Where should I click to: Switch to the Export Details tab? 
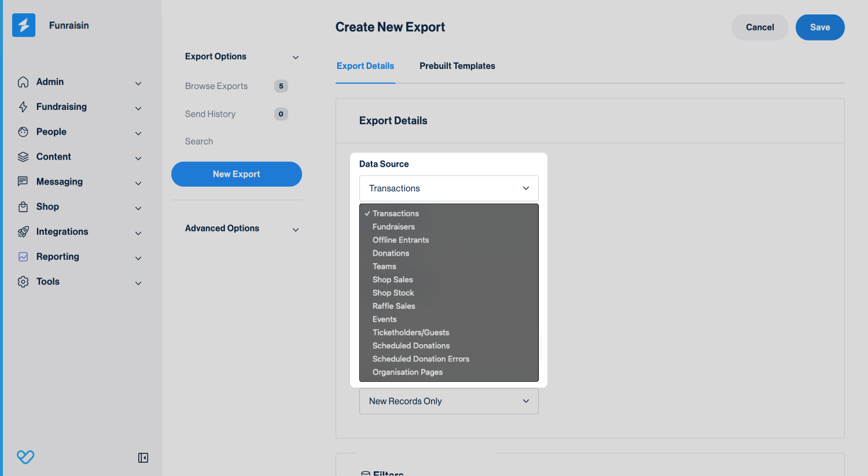click(x=365, y=66)
